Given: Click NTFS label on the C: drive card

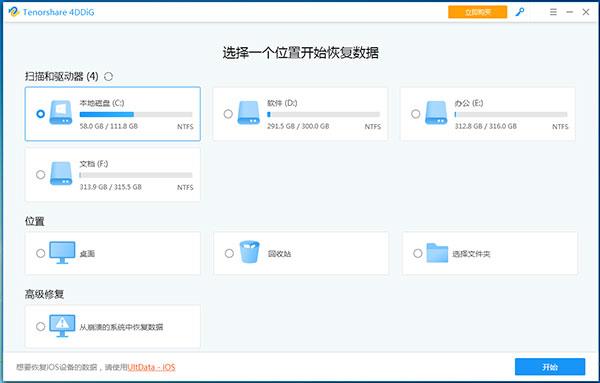Looking at the screenshot, I should click(x=185, y=127).
